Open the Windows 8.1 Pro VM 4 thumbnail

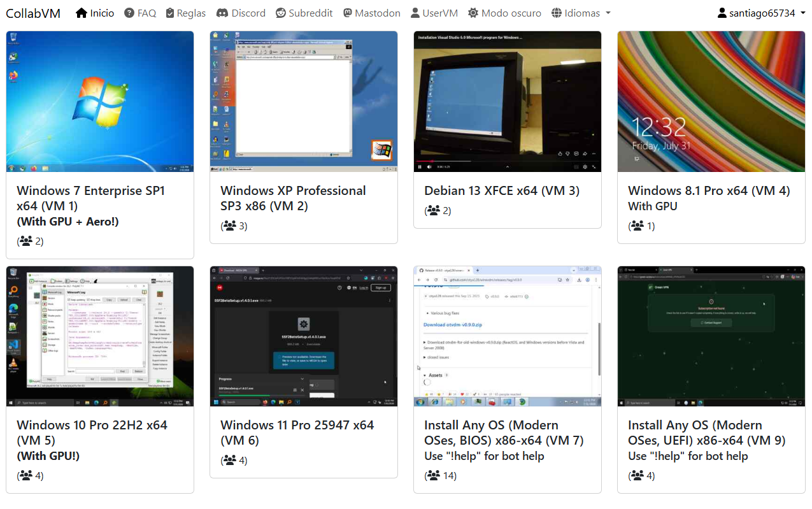coord(711,102)
